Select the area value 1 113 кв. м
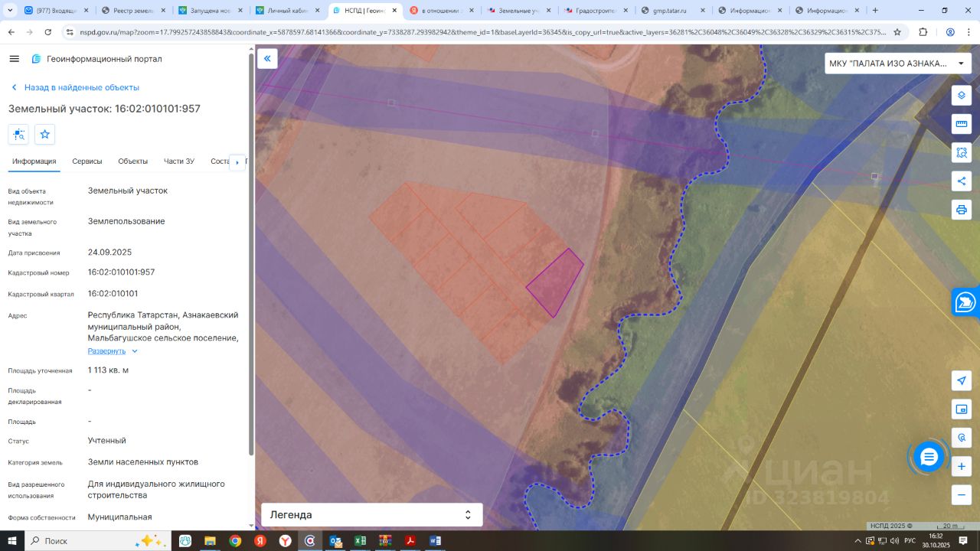The width and height of the screenshot is (980, 551). click(108, 370)
